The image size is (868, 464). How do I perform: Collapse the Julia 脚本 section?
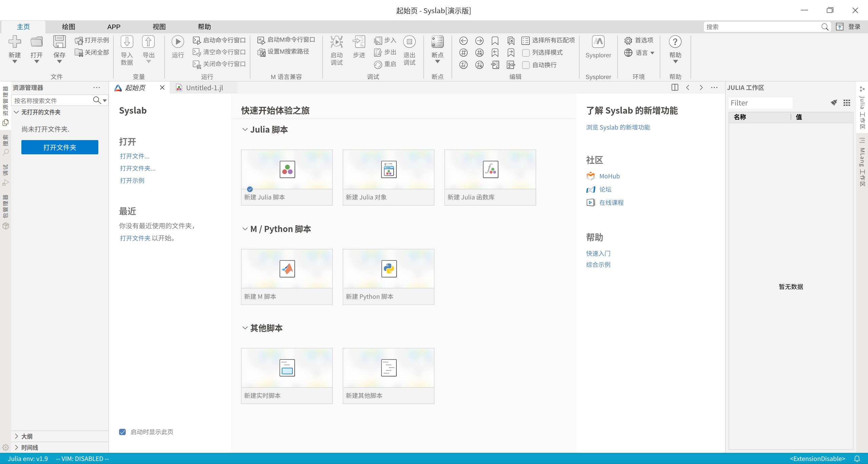click(x=245, y=130)
